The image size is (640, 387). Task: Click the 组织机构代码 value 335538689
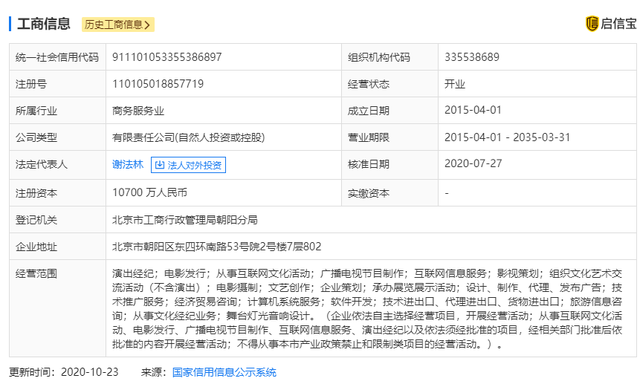tap(472, 57)
